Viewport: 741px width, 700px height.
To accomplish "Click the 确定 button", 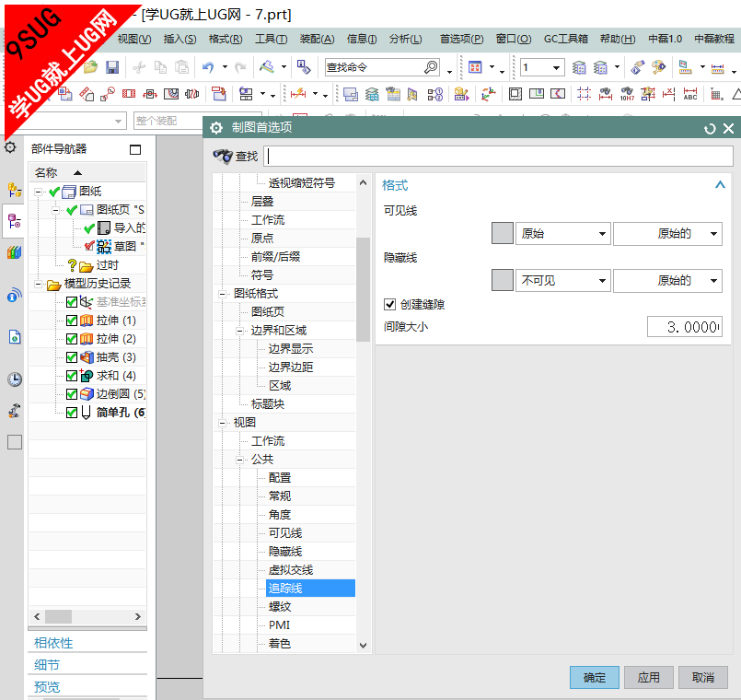I will (595, 677).
